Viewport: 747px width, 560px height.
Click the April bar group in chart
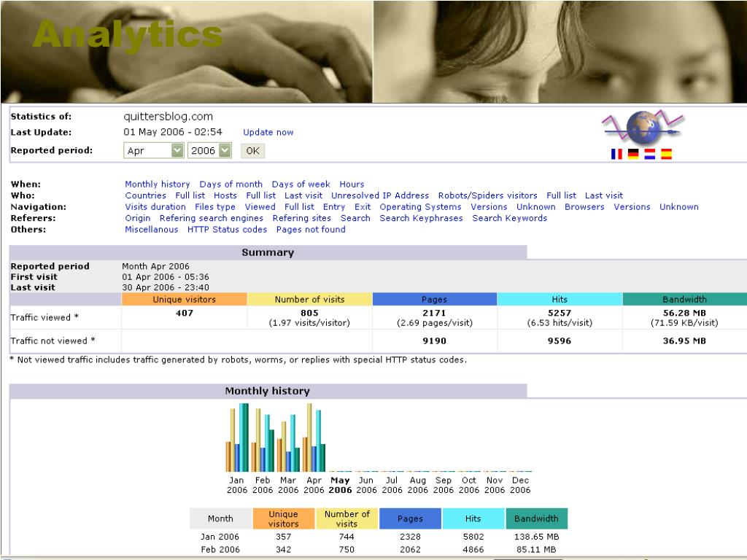point(314,437)
